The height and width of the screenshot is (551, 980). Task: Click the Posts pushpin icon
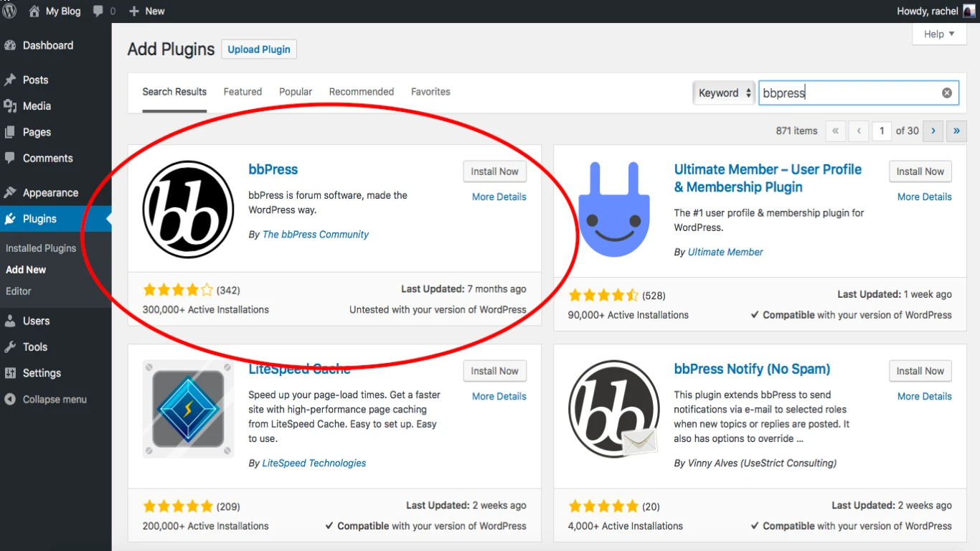[x=10, y=80]
